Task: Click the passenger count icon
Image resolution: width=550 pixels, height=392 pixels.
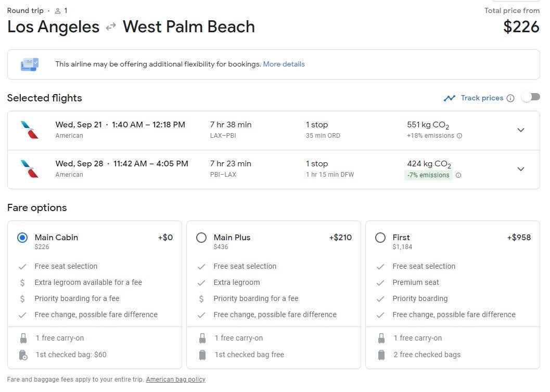Action: point(58,11)
